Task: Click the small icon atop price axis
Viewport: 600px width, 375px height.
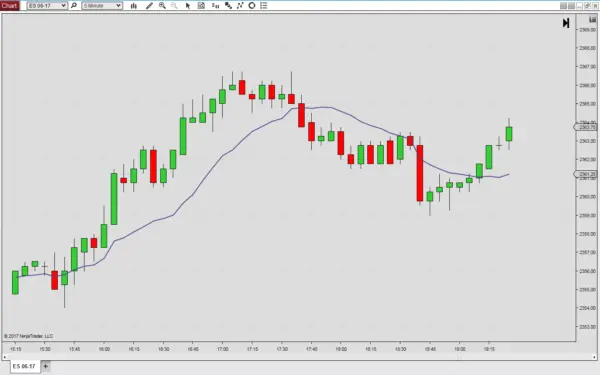Action: tap(592, 19)
